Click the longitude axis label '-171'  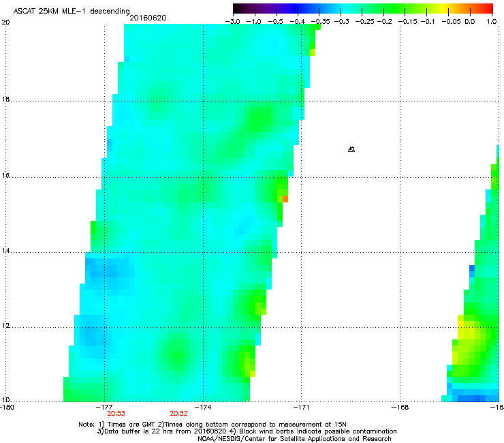(x=302, y=408)
